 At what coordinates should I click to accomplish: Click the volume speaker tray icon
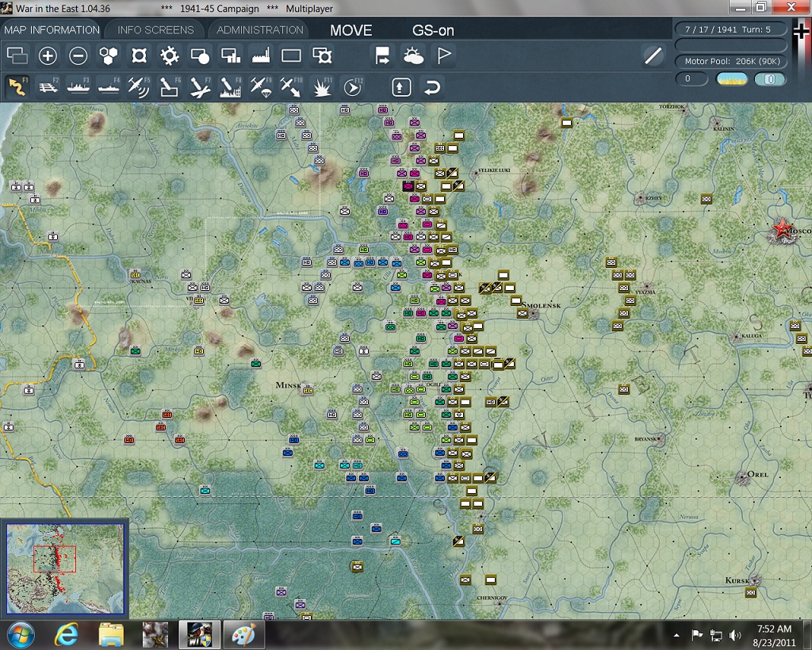pyautogui.click(x=735, y=635)
